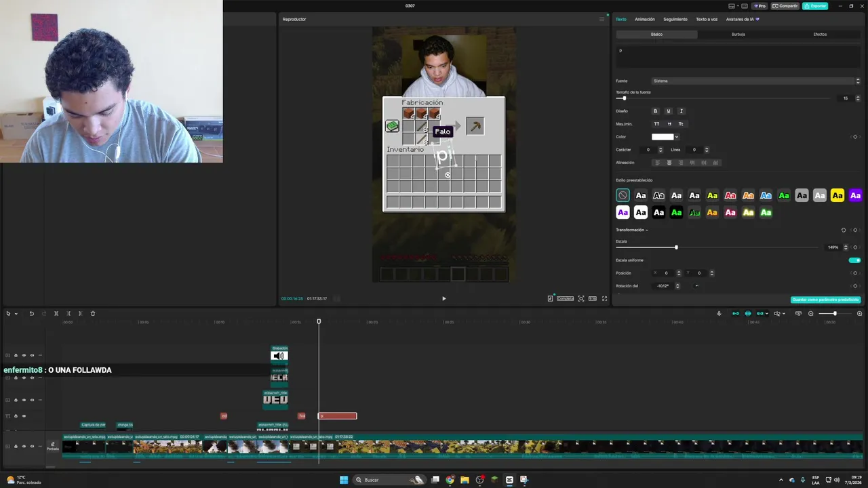Viewport: 868px width, 488px height.
Task: Click the Underline U design icon
Action: pos(668,111)
